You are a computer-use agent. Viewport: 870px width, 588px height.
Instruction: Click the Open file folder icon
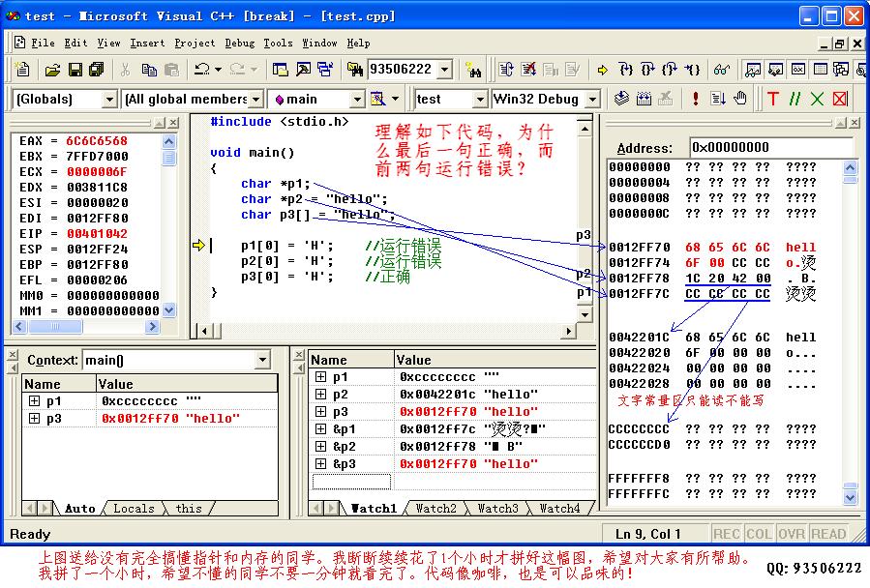click(52, 70)
